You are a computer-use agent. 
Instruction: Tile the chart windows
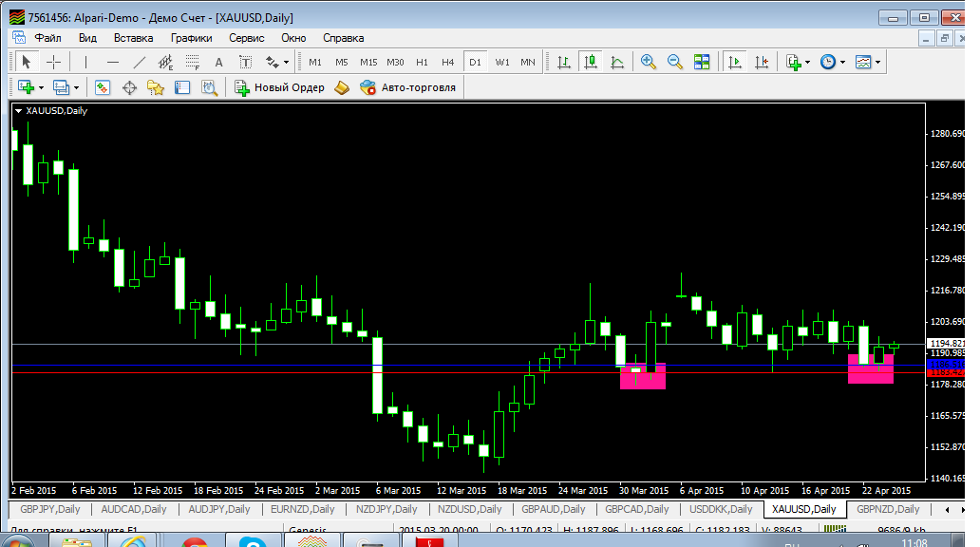click(702, 62)
